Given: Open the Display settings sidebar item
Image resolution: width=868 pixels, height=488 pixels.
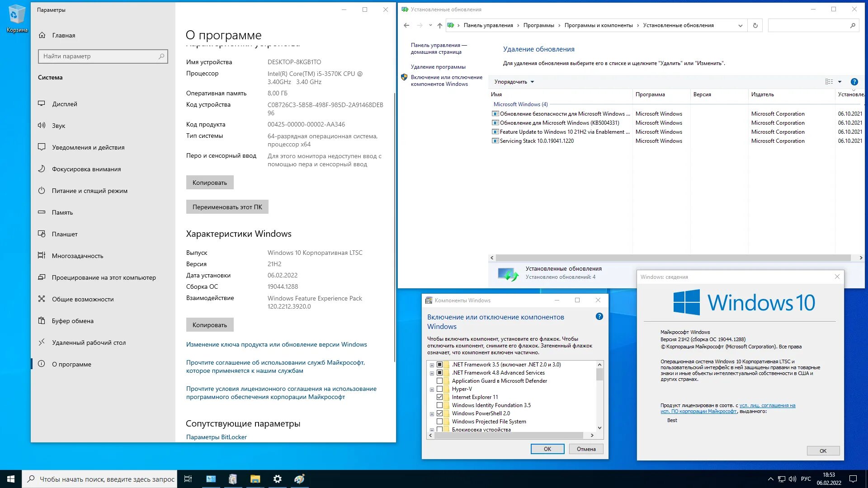Looking at the screenshot, I should (65, 104).
